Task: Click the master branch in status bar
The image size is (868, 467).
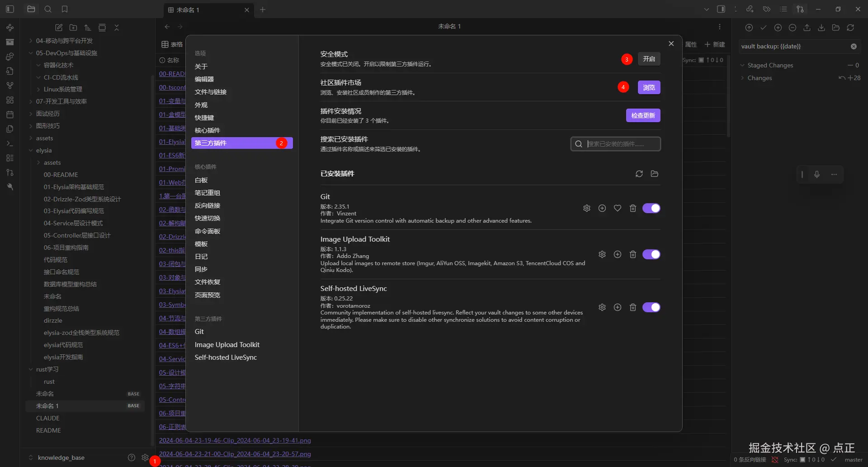Action: pos(854,460)
